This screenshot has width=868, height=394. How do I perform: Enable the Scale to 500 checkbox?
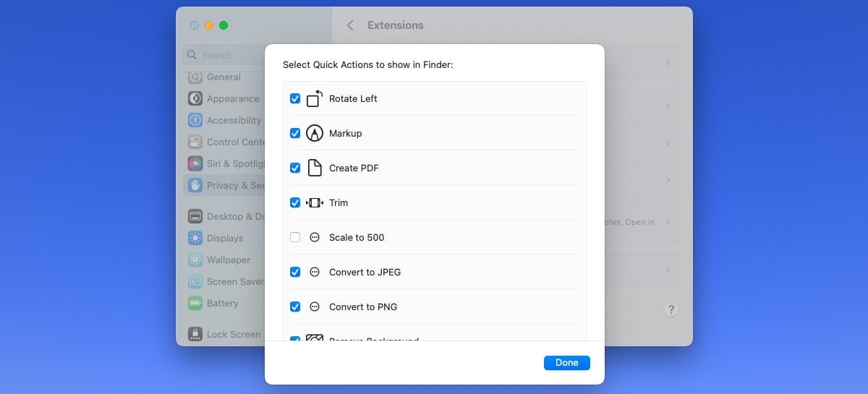point(295,237)
